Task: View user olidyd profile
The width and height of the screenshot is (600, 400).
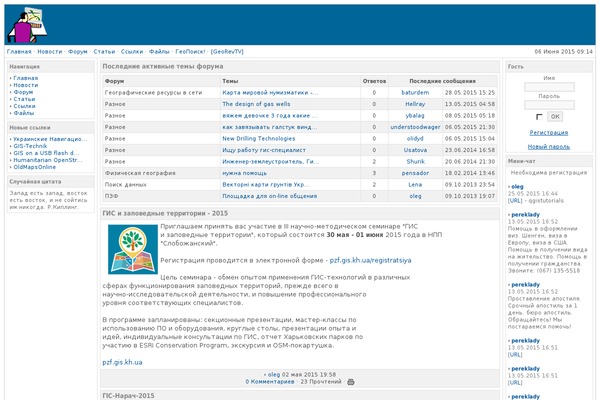Action: coord(415,139)
